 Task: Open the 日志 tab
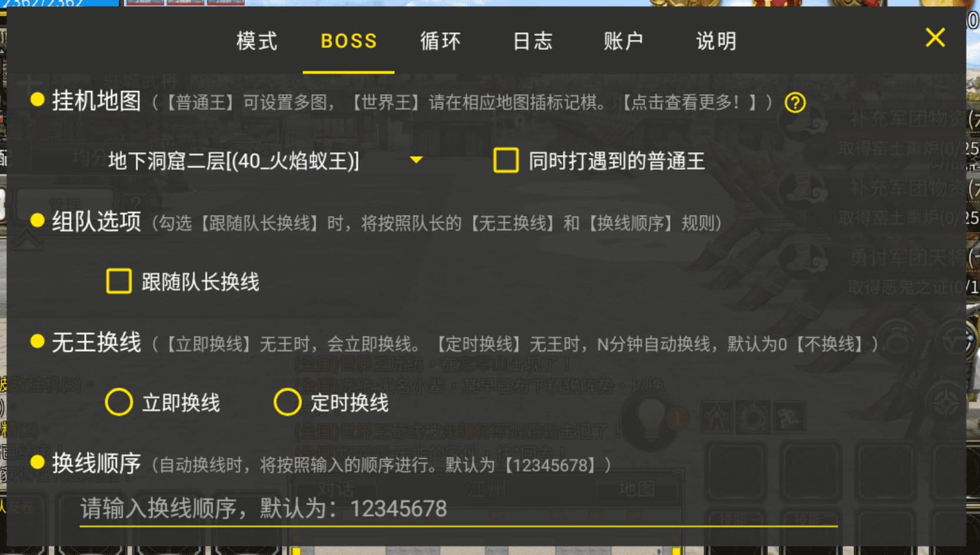[x=532, y=41]
